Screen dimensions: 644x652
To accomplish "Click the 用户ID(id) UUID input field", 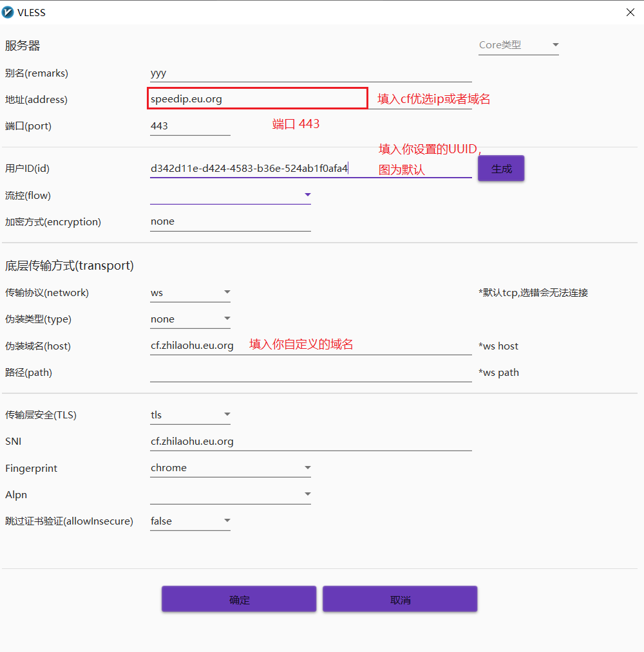I will (x=310, y=169).
